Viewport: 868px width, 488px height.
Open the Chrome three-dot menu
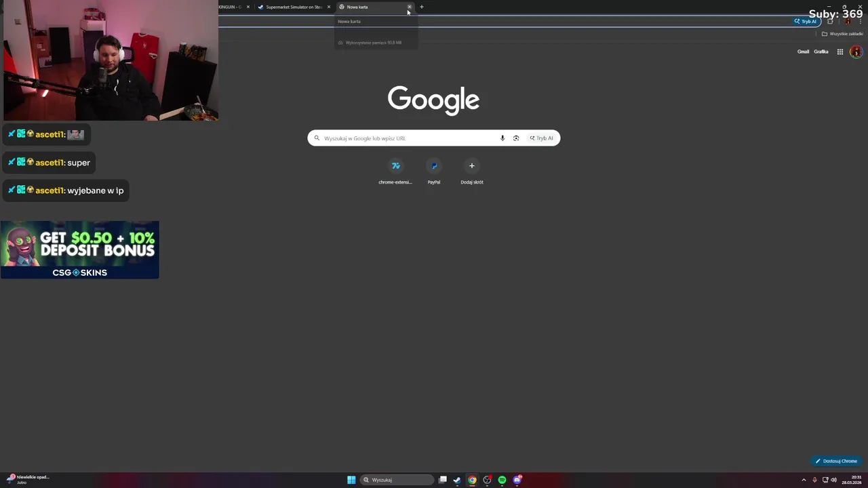tap(862, 21)
